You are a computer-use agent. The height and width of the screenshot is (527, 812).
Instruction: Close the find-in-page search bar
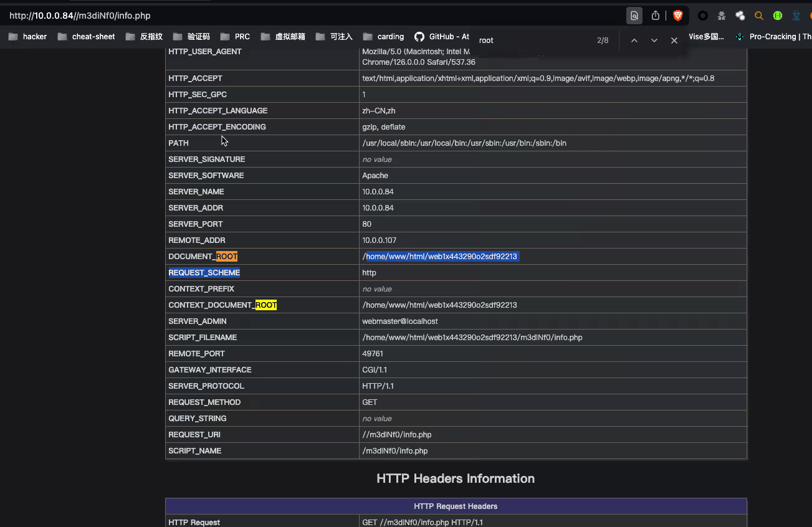tap(674, 40)
